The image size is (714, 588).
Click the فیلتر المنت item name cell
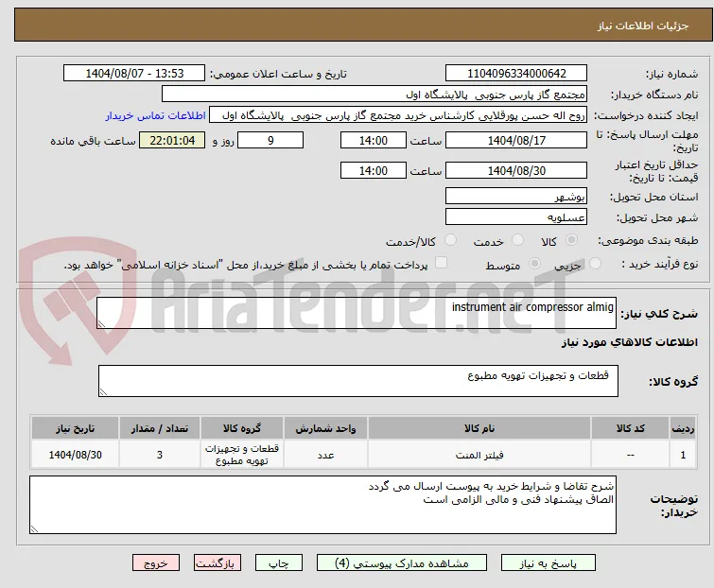pyautogui.click(x=479, y=454)
